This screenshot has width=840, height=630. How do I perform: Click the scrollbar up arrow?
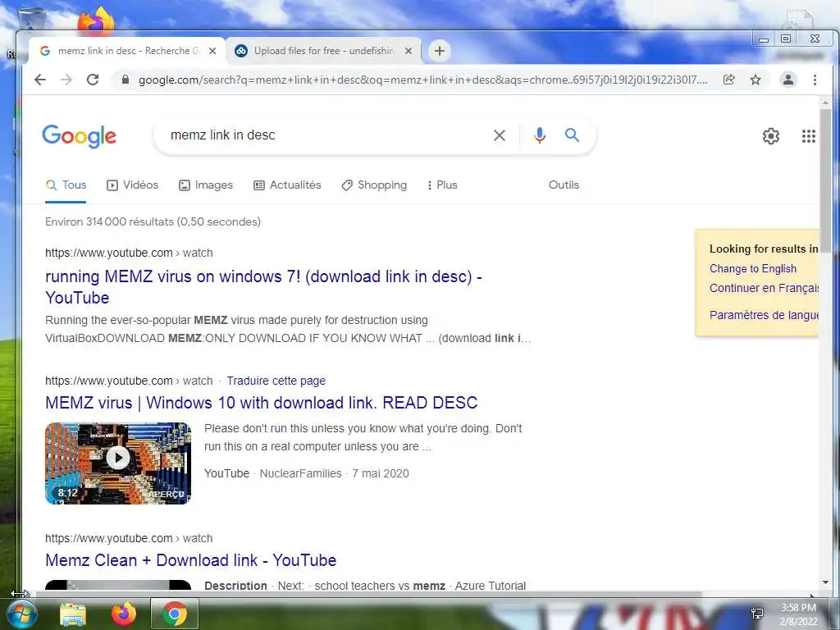point(825,103)
